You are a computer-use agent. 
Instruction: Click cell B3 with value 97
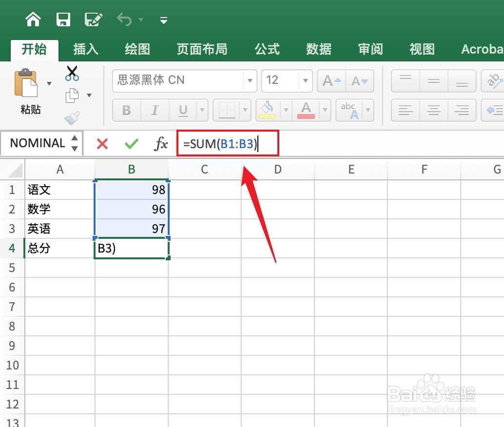[x=132, y=229]
